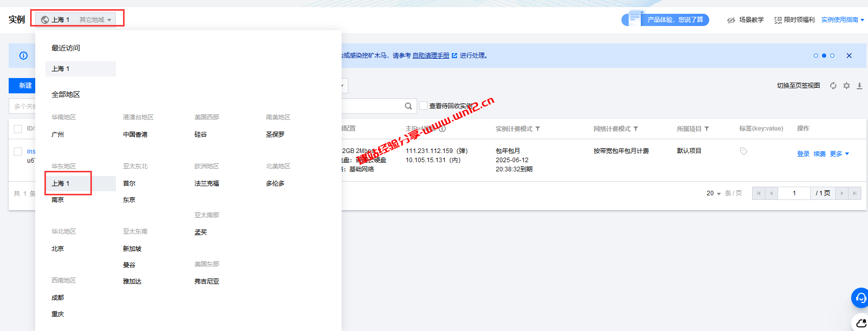The height and width of the screenshot is (331, 868).
Task: Choose the 中国香港 region
Action: tap(135, 135)
